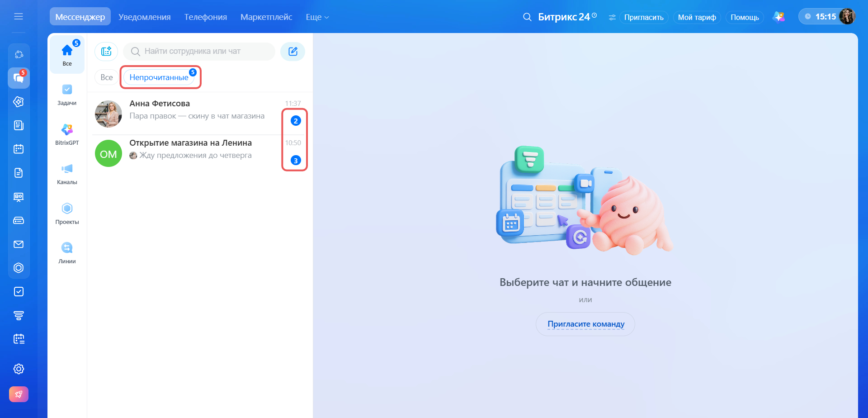The width and height of the screenshot is (868, 418).
Task: Open the chat with Анна Фетисова
Action: (199, 114)
